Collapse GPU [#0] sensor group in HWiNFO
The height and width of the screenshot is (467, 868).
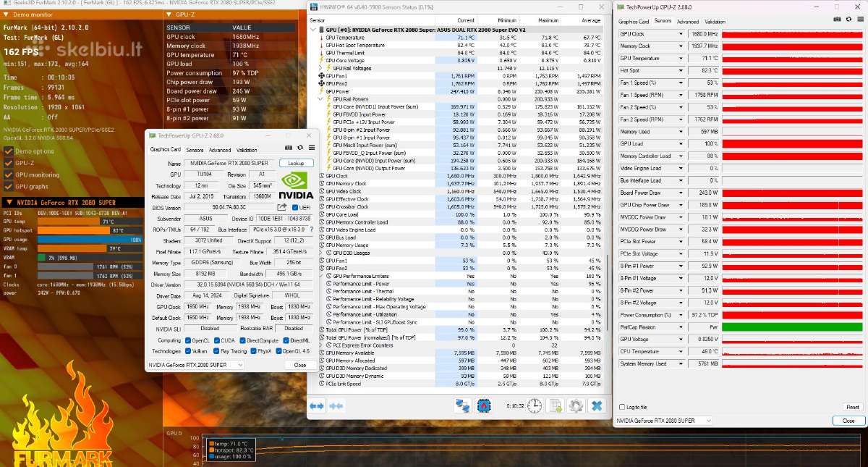click(x=313, y=30)
